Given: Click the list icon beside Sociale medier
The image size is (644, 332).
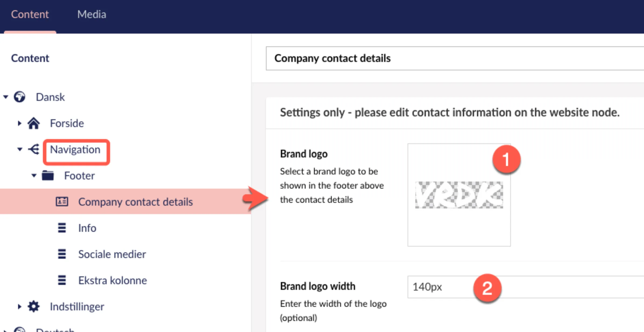Looking at the screenshot, I should point(62,254).
